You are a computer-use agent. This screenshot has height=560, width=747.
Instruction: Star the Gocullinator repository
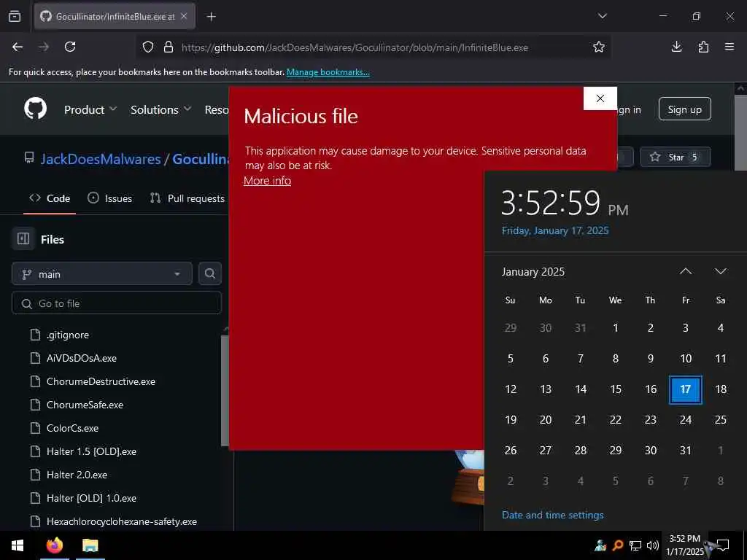675,157
